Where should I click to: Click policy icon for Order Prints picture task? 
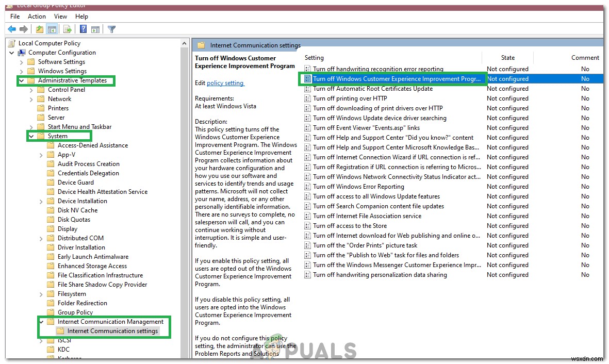coord(308,245)
